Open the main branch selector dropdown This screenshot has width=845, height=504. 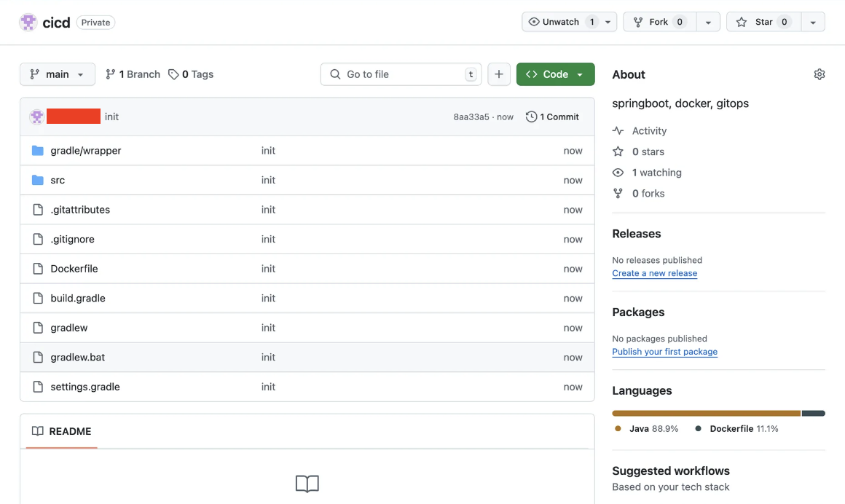pos(58,74)
